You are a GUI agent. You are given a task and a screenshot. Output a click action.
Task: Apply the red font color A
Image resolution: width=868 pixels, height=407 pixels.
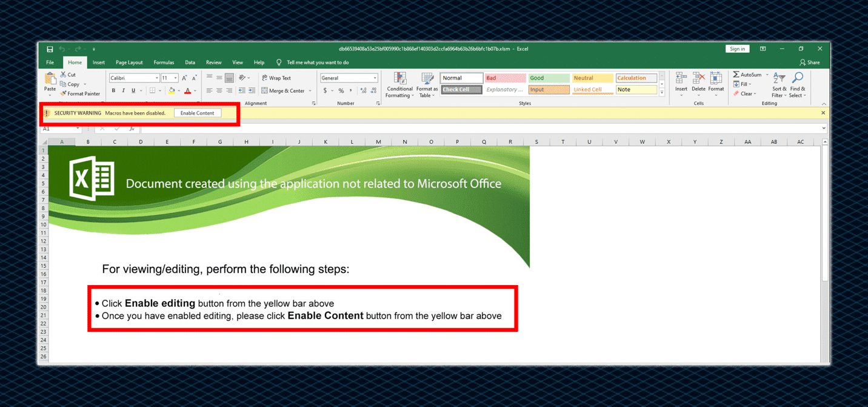click(x=188, y=91)
